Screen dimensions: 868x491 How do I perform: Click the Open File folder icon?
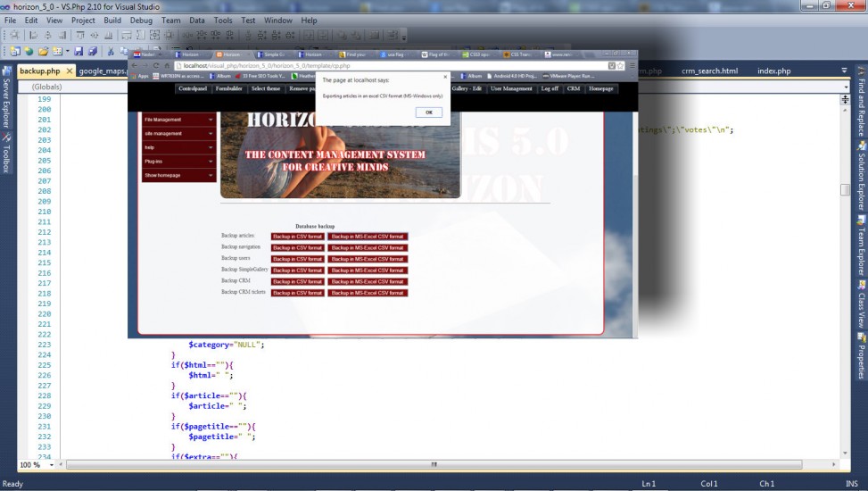[42, 52]
